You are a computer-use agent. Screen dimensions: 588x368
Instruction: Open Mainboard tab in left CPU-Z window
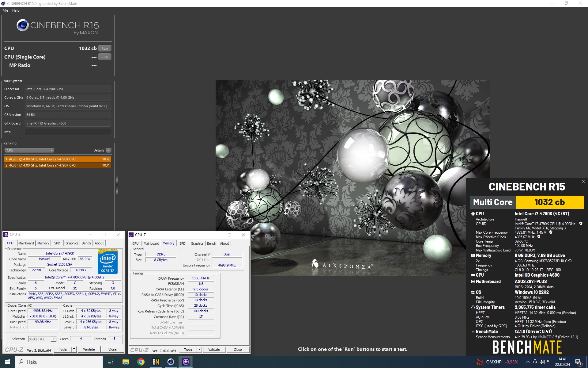click(26, 243)
